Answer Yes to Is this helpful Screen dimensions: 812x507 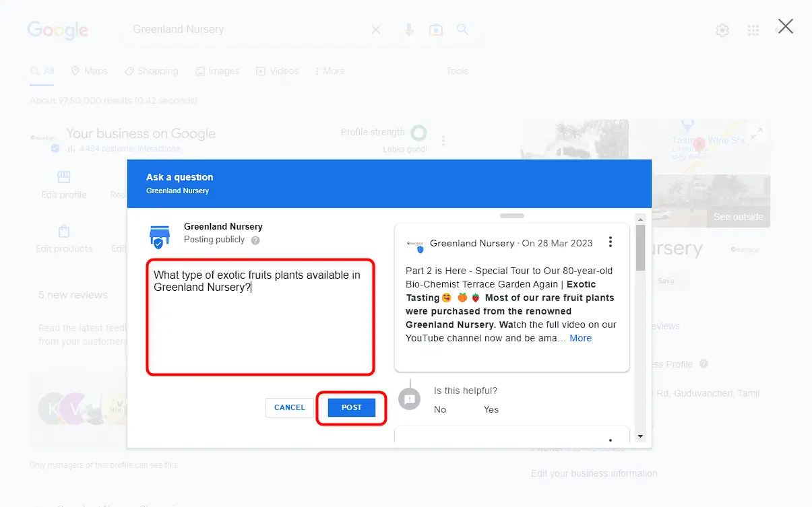pos(491,409)
